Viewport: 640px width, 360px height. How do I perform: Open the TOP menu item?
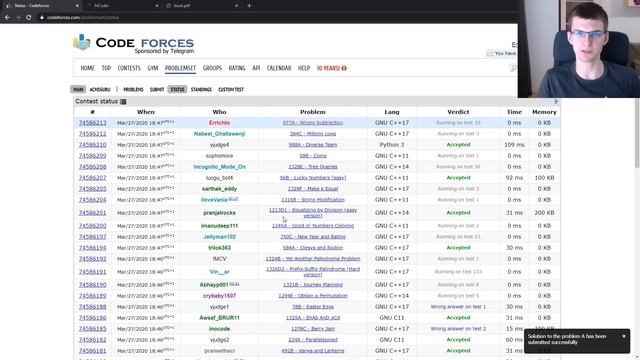coord(106,68)
